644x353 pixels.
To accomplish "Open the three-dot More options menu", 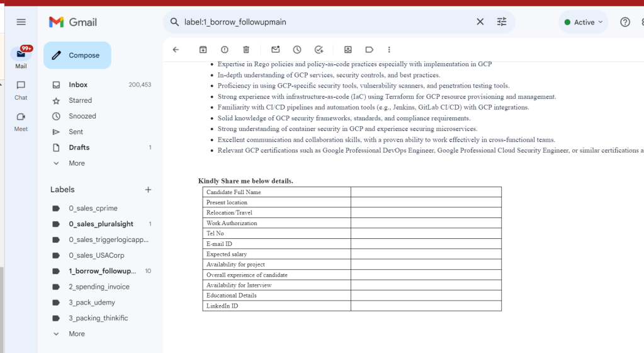I will tap(389, 50).
